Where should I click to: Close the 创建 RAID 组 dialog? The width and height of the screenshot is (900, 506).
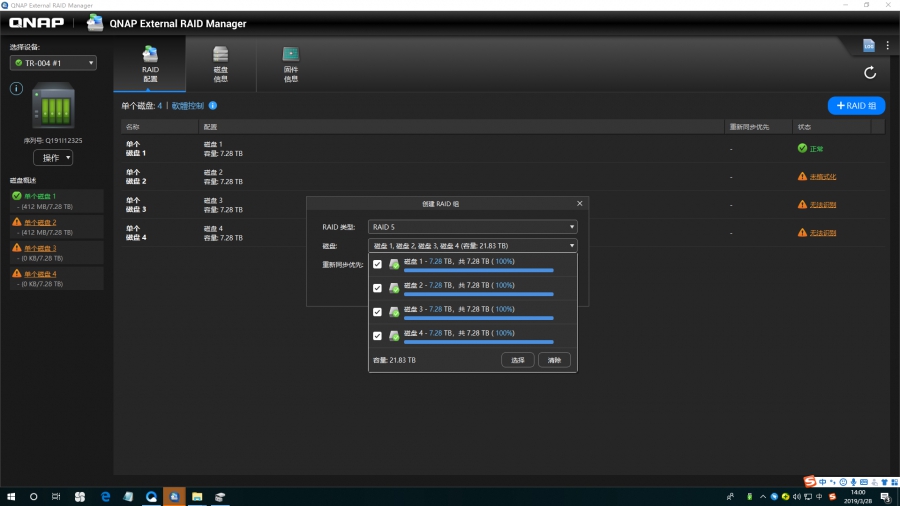[579, 203]
